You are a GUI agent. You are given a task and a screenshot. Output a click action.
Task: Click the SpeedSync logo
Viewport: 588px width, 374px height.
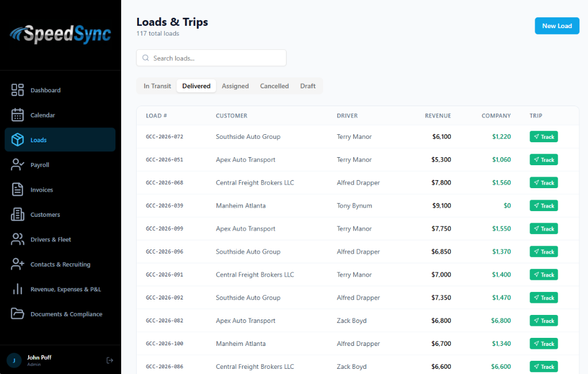point(60,34)
